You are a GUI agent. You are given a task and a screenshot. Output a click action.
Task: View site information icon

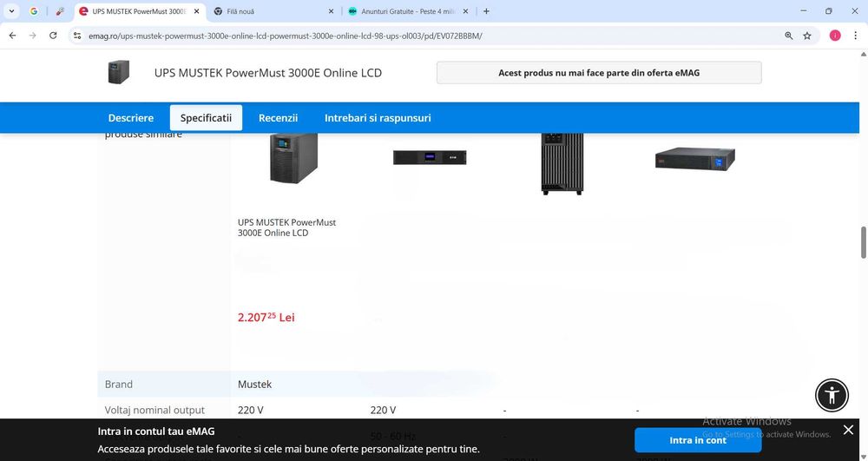[77, 36]
